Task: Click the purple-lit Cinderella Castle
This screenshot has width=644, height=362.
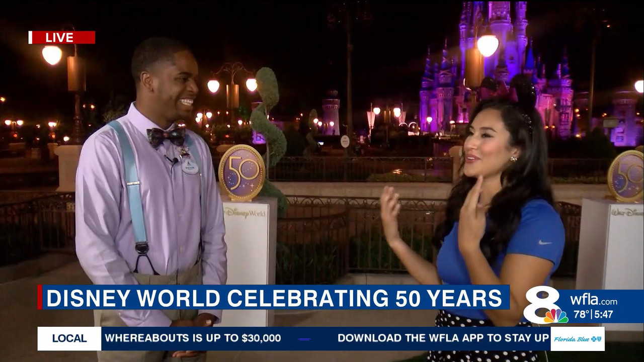Action: pyautogui.click(x=496, y=70)
